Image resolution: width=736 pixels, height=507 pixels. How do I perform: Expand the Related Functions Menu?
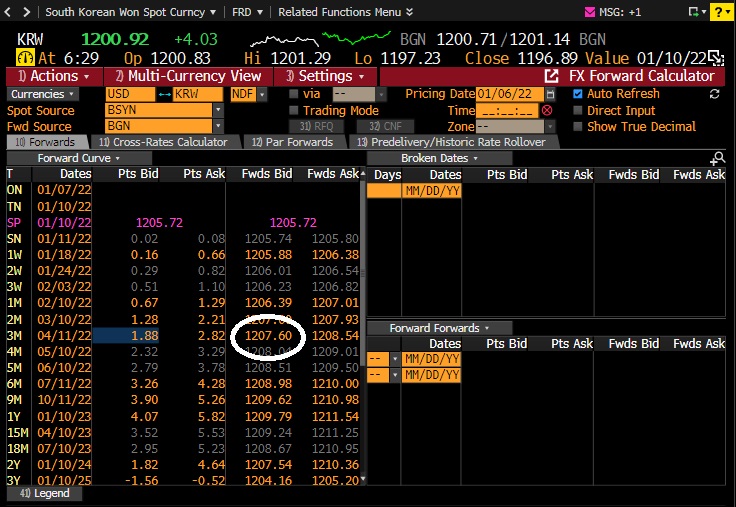pyautogui.click(x=345, y=12)
